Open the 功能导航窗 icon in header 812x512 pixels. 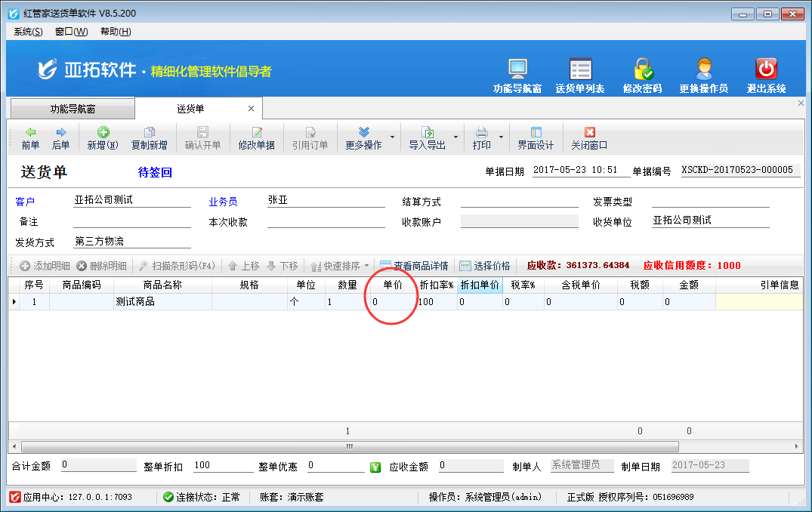point(517,70)
